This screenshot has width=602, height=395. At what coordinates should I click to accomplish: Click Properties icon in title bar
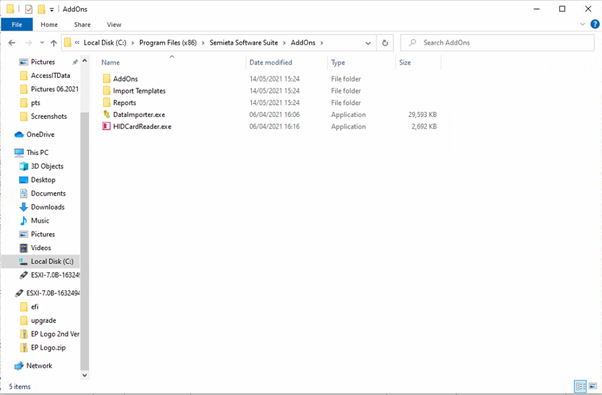(28, 9)
